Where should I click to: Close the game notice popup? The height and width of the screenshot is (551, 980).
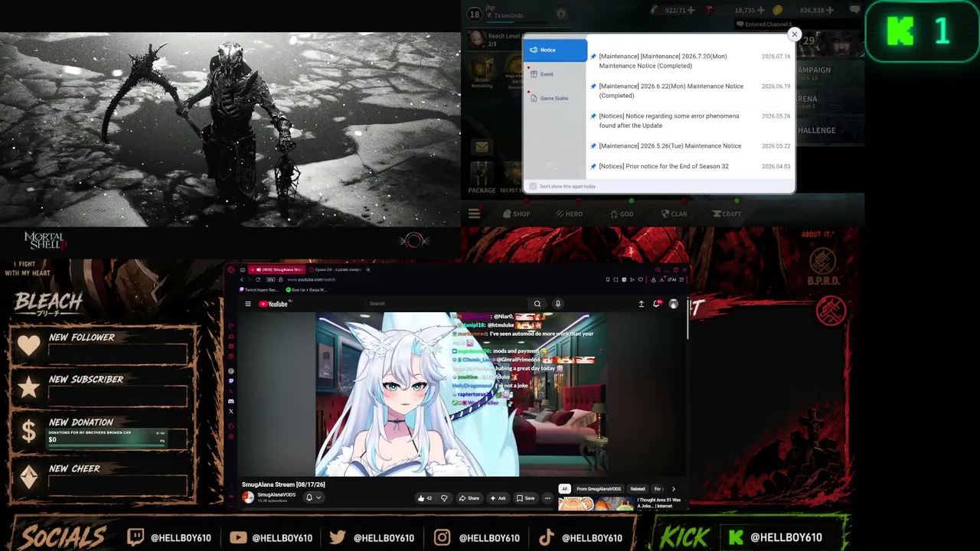click(794, 34)
